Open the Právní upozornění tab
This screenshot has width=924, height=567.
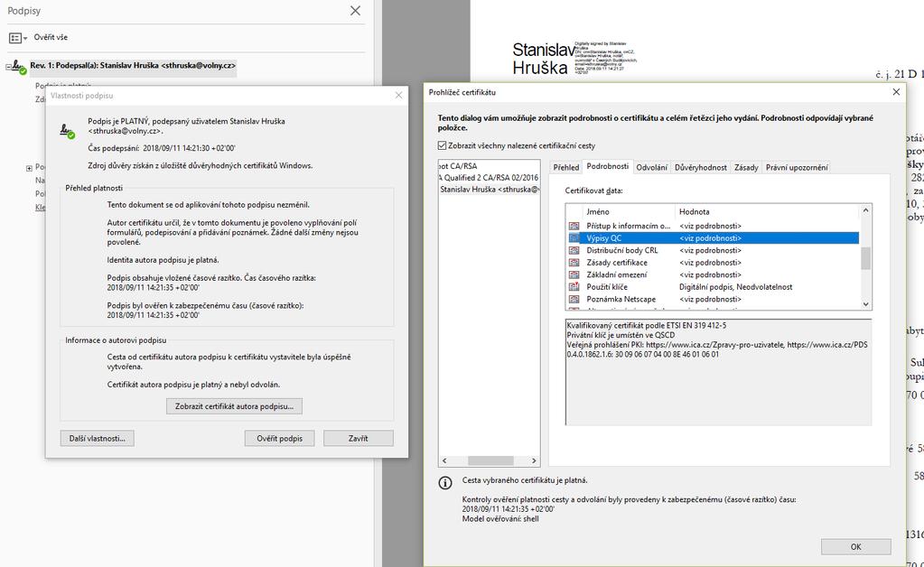797,167
